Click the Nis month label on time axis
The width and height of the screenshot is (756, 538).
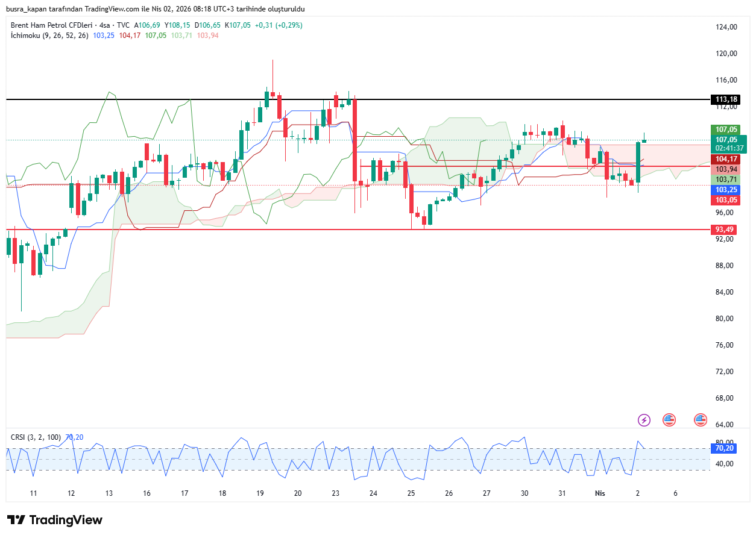[600, 493]
